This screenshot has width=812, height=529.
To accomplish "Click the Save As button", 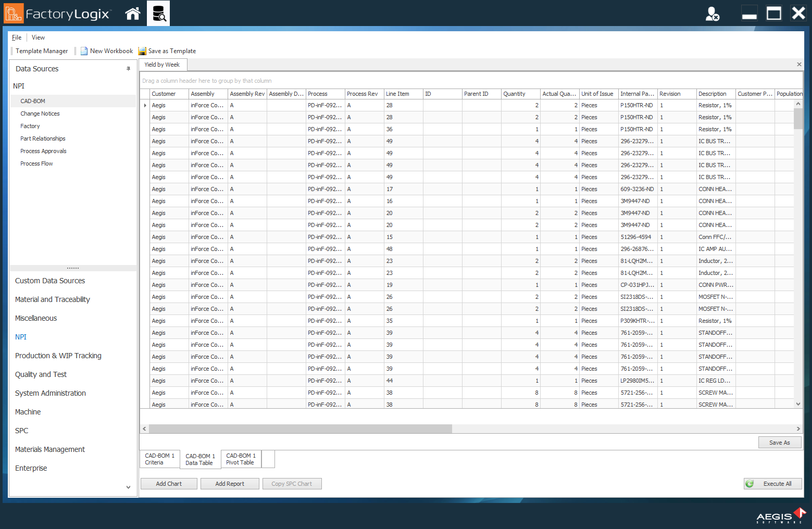I will [x=780, y=442].
